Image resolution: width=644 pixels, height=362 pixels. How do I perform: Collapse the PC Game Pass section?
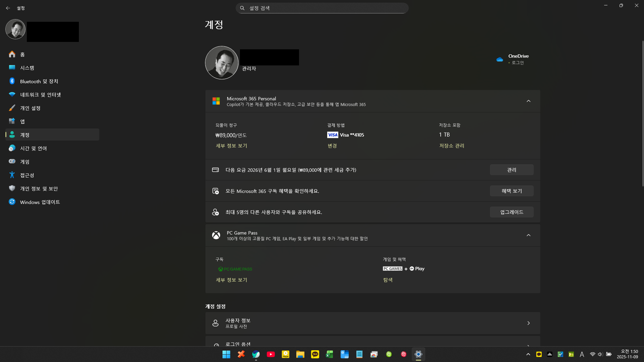[528, 235]
